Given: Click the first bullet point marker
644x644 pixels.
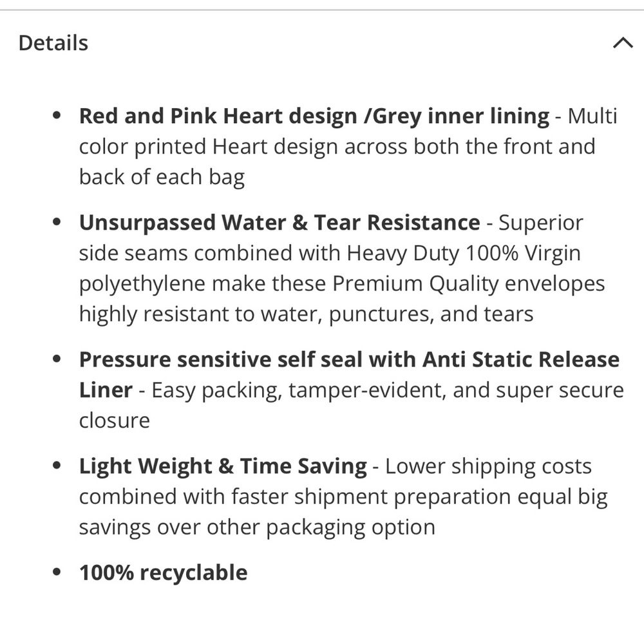Looking at the screenshot, I should pyautogui.click(x=57, y=115).
